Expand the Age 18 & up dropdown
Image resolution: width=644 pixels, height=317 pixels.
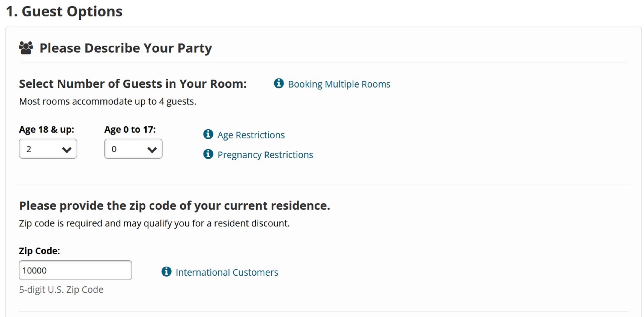click(x=48, y=149)
